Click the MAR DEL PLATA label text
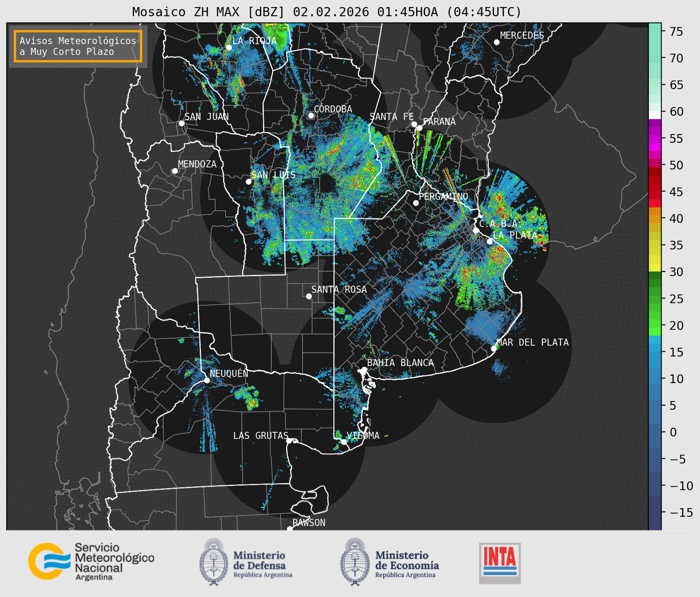This screenshot has height=597, width=700. coord(532,343)
